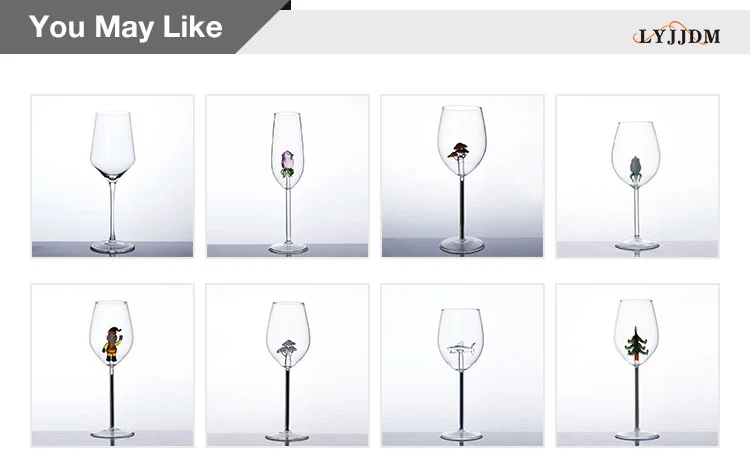750x472 pixels.
Task: Click the grey rosebud figurine in glass
Action: [635, 168]
